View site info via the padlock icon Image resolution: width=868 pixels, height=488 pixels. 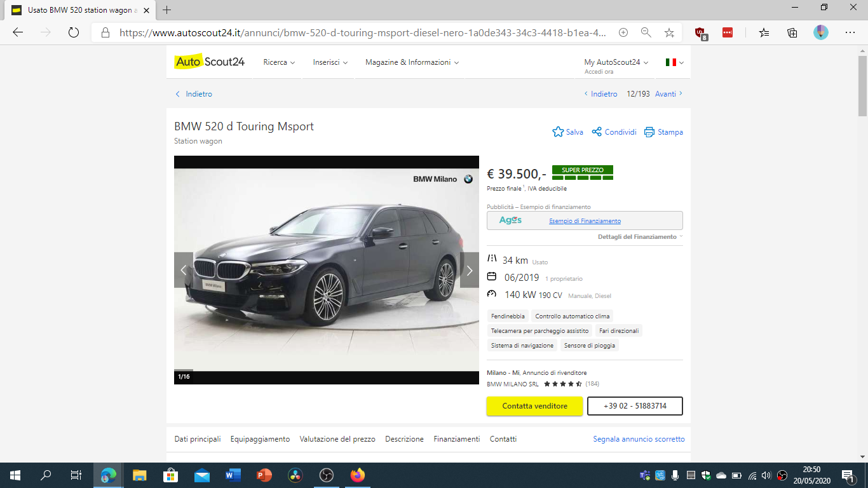(104, 32)
